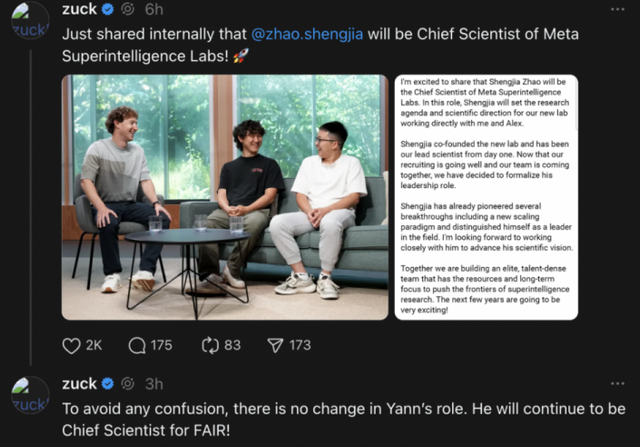The image size is (640, 447).
Task: View the 2K likes count
Action: (94, 345)
